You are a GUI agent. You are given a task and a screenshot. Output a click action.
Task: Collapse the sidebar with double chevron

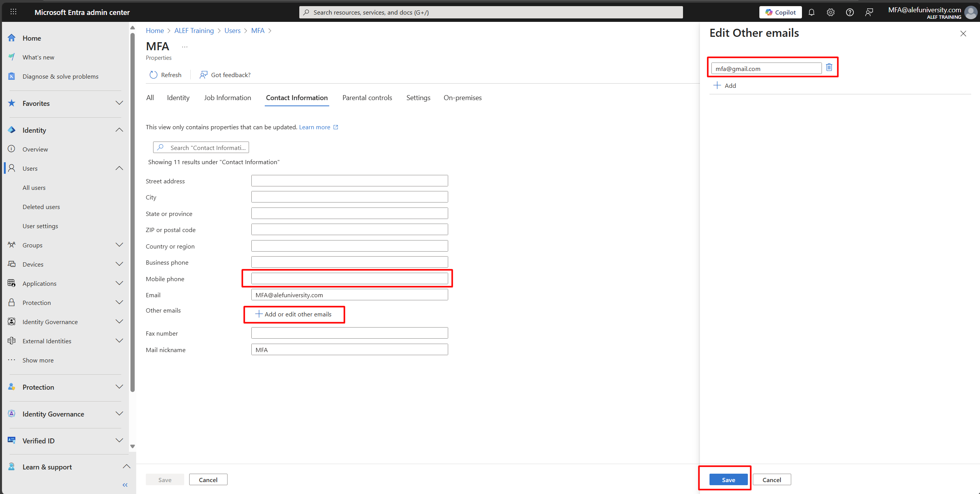(x=125, y=485)
